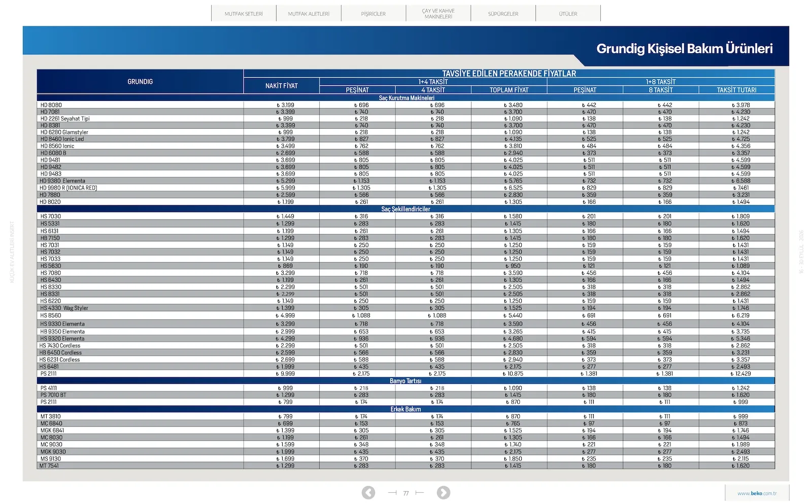Select the MGK 9030 row label
Screen dimensions: 812x504
53,452
